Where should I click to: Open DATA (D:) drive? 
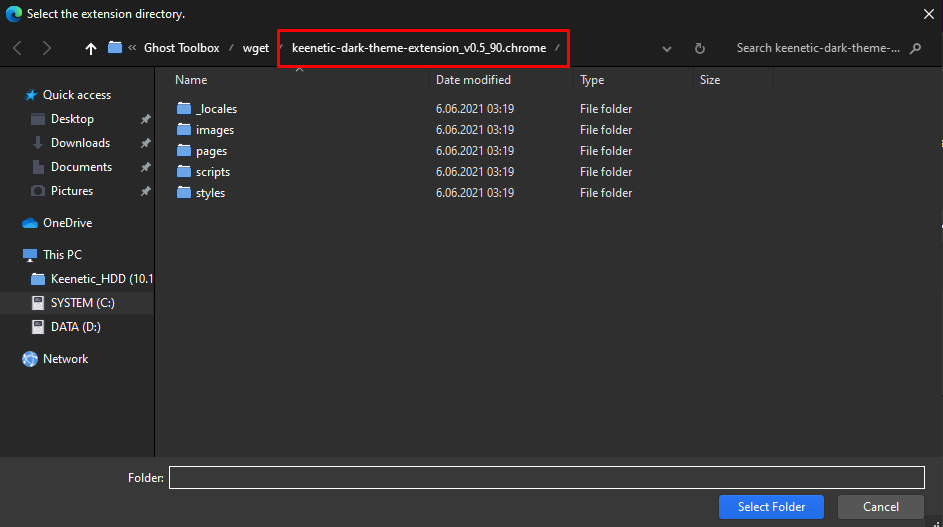click(x=76, y=327)
